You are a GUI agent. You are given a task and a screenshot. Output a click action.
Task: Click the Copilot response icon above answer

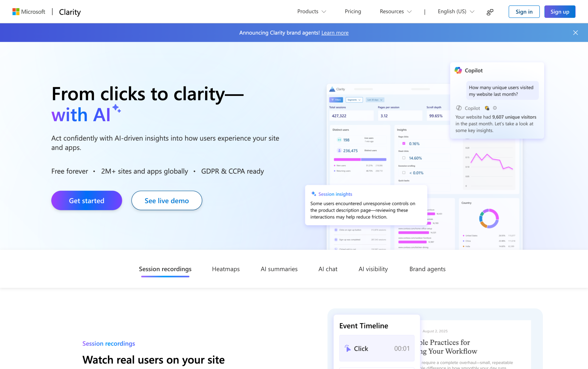click(x=459, y=108)
